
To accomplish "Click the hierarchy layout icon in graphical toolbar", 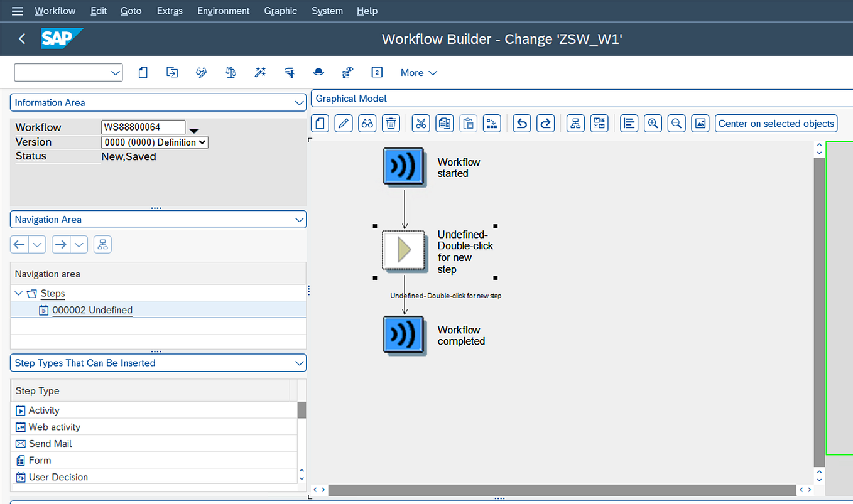I will (x=575, y=124).
